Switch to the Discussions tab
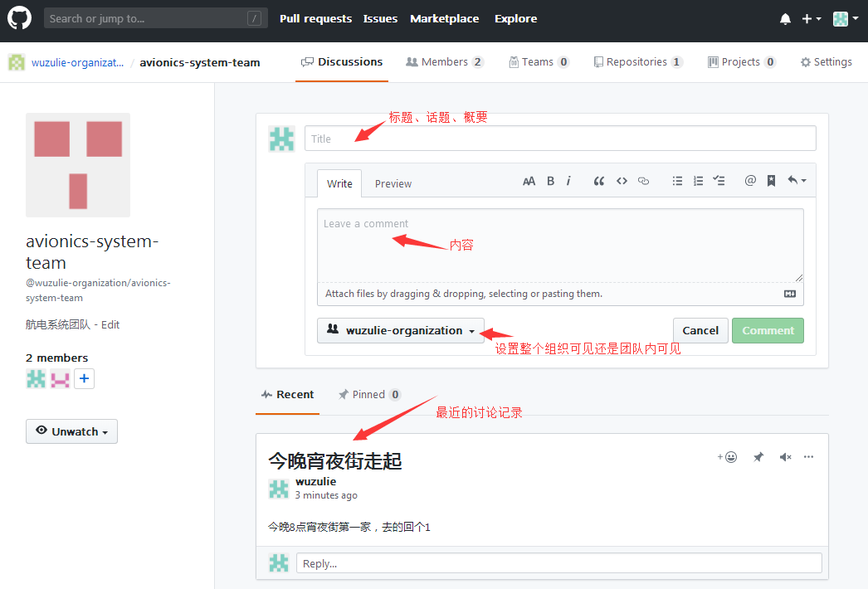This screenshot has height=589, width=868. pos(342,62)
